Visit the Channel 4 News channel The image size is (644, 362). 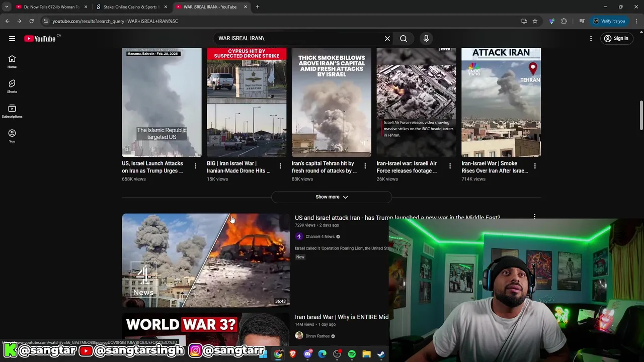click(x=319, y=236)
